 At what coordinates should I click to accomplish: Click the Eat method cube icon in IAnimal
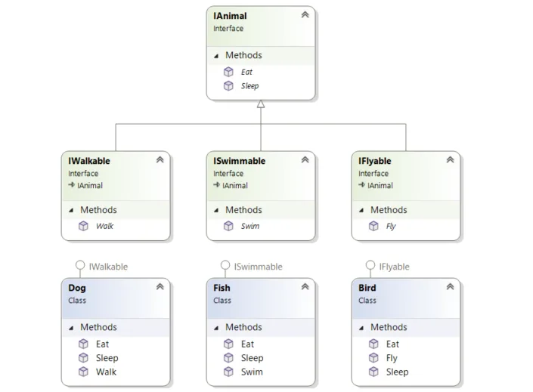click(x=228, y=72)
